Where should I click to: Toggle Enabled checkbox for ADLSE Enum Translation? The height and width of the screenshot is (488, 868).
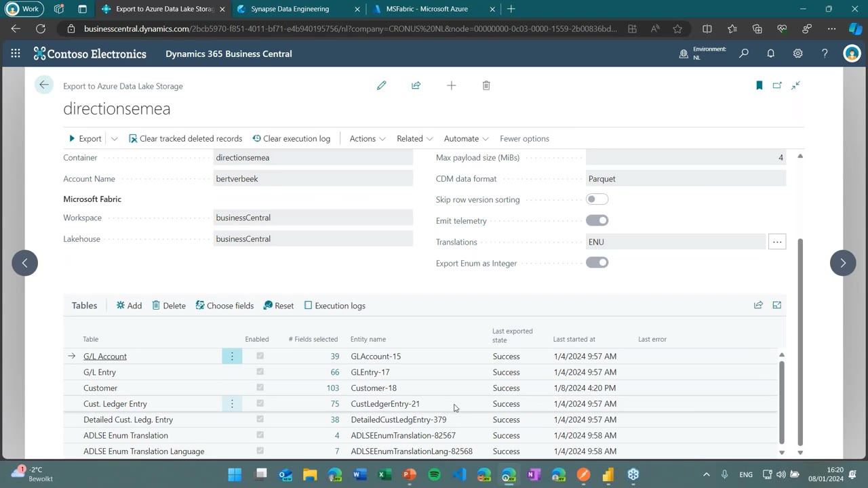click(260, 435)
